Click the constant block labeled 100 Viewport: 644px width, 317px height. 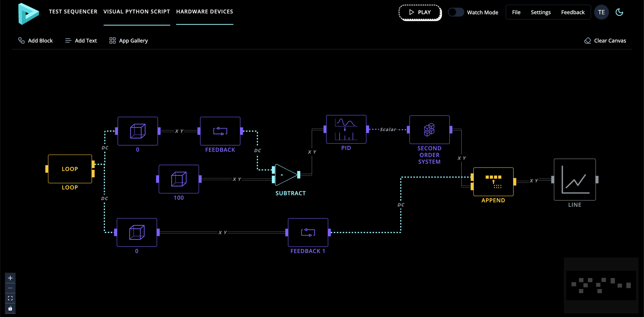pyautogui.click(x=179, y=179)
